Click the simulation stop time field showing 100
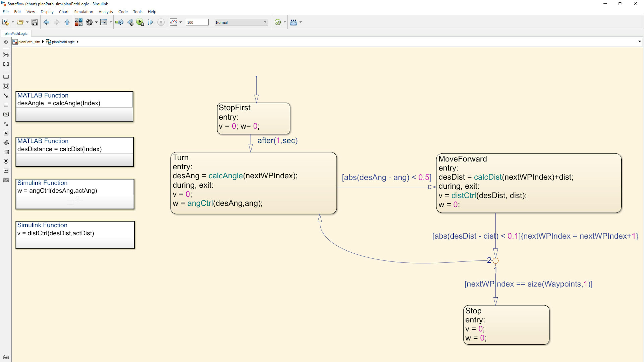644x362 pixels. (x=197, y=22)
